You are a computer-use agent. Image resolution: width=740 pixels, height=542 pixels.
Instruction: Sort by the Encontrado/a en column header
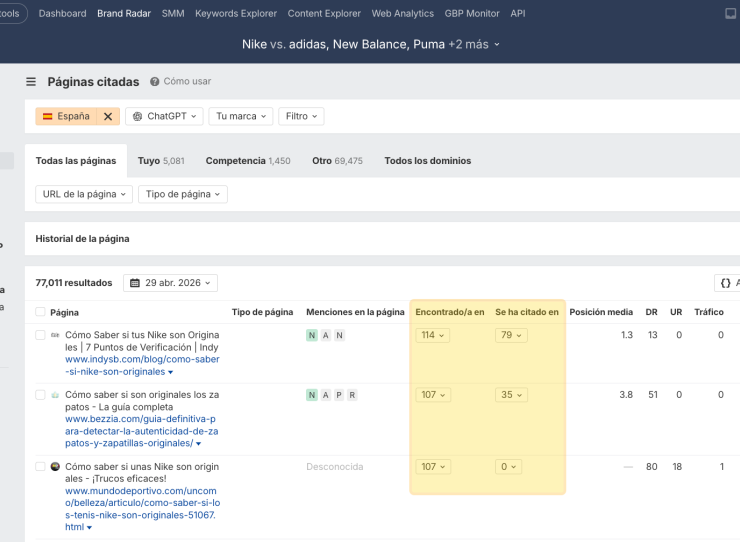tap(450, 312)
